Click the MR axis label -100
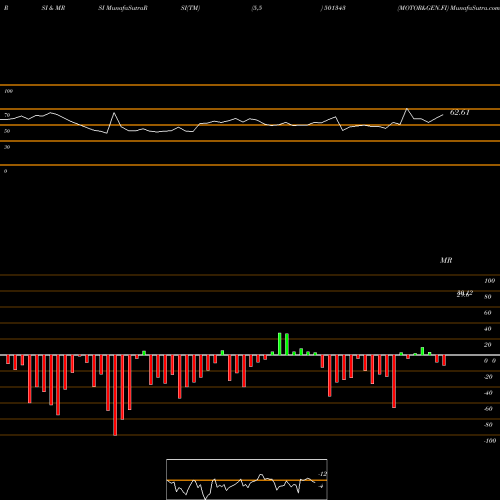This screenshot has width=500, height=500. tap(490, 441)
